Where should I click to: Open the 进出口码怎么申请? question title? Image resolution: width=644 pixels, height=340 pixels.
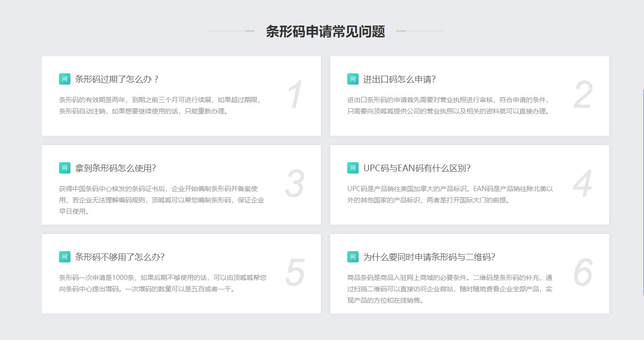click(x=399, y=79)
